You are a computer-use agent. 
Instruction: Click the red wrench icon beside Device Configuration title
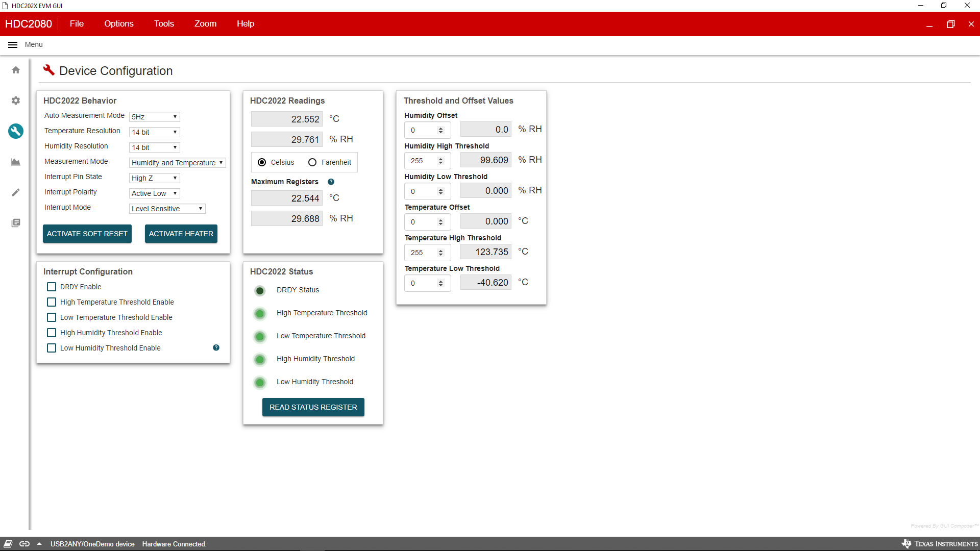click(x=49, y=70)
